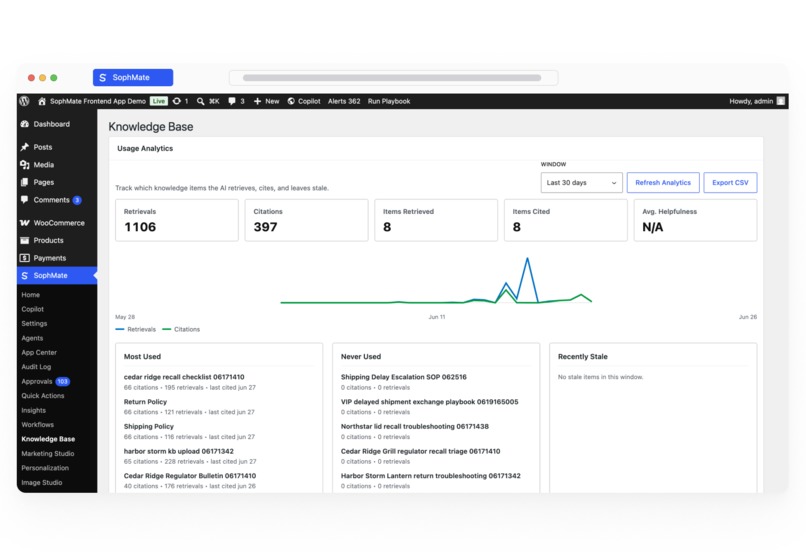Open the Settings submenu item
The width and height of the screenshot is (806, 560).
[34, 323]
